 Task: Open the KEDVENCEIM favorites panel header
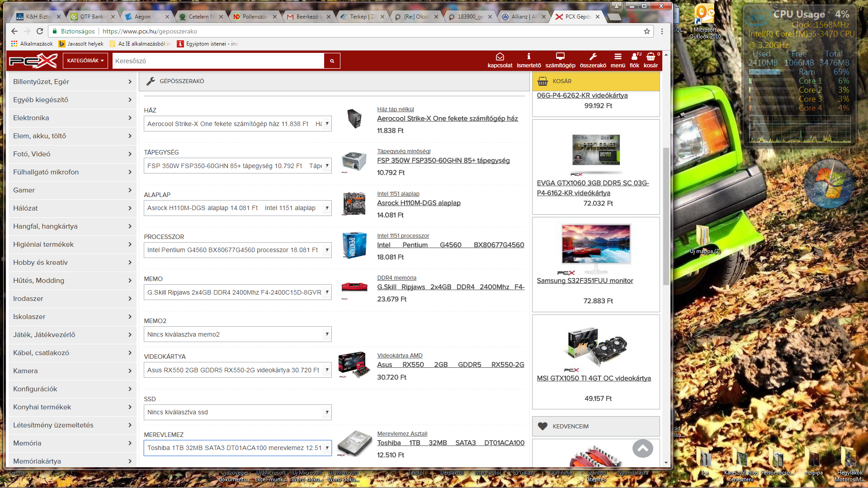tap(596, 426)
